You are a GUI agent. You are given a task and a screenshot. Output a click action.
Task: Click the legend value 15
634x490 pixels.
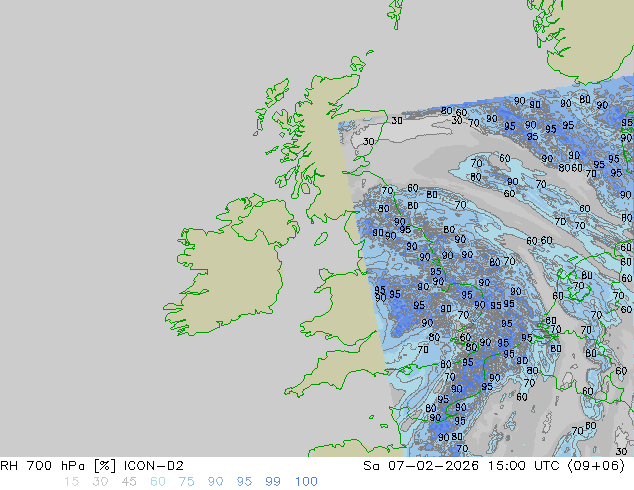pyautogui.click(x=71, y=482)
